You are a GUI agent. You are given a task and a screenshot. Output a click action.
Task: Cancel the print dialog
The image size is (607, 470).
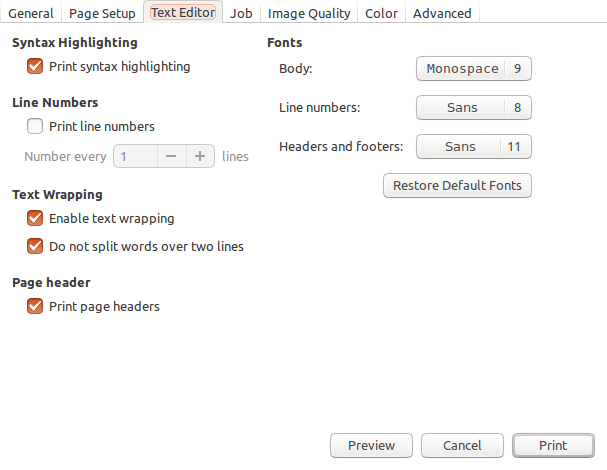(x=462, y=445)
